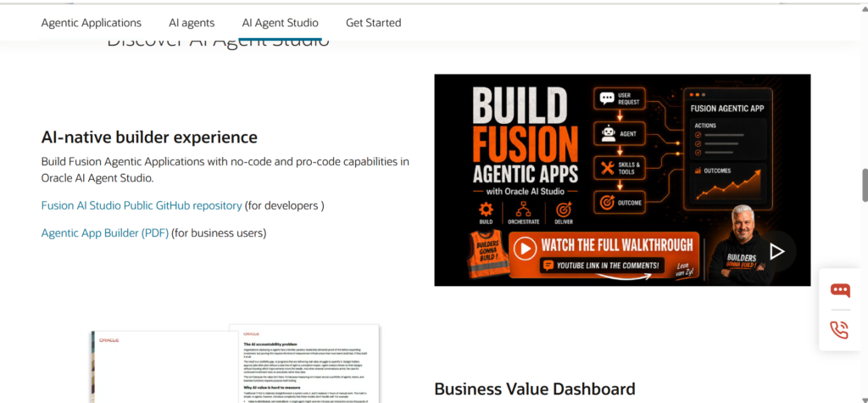Click the phone call icon
The image size is (868, 403).
tap(840, 330)
